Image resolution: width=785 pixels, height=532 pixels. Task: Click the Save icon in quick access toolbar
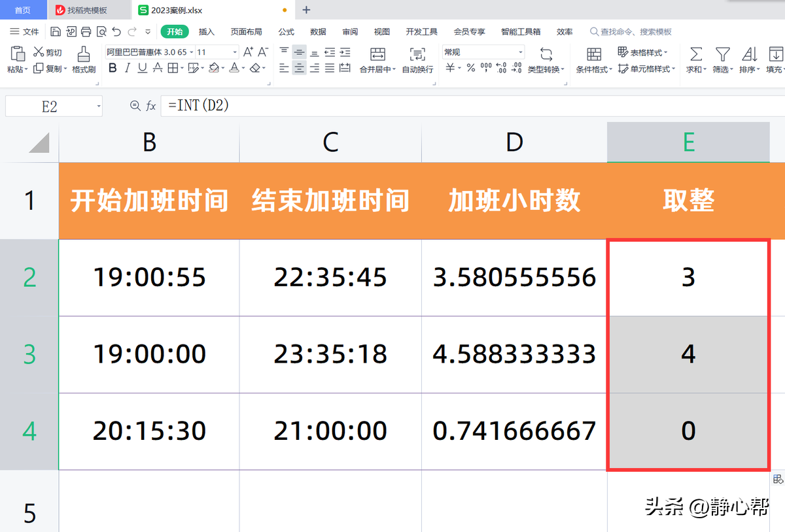[56, 31]
